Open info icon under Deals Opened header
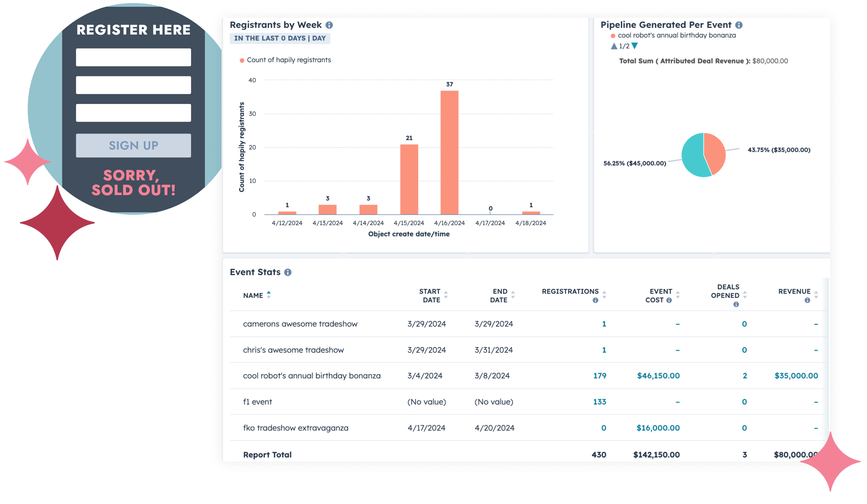 point(736,305)
